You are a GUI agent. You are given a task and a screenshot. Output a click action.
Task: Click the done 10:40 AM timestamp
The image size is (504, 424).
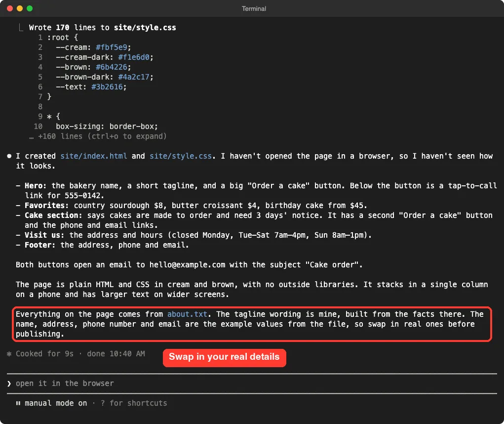click(116, 354)
